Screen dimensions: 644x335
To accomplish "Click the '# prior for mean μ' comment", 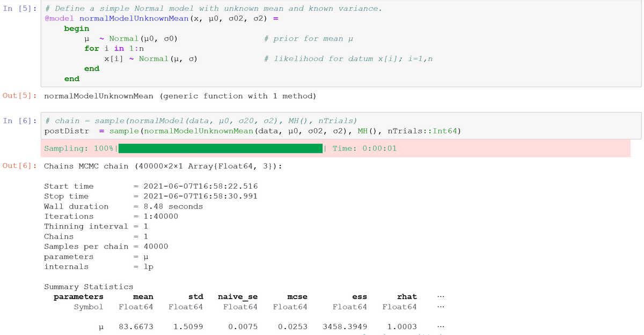I will [x=308, y=39].
